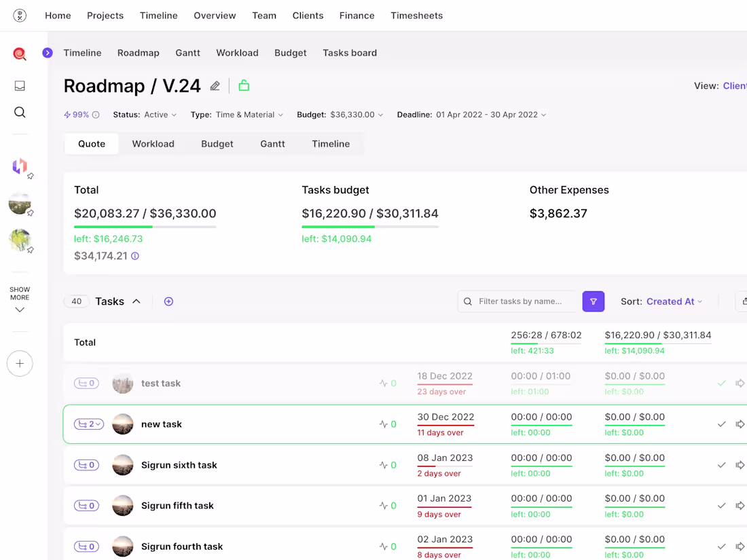
Task: Mark new task as complete
Action: click(722, 424)
